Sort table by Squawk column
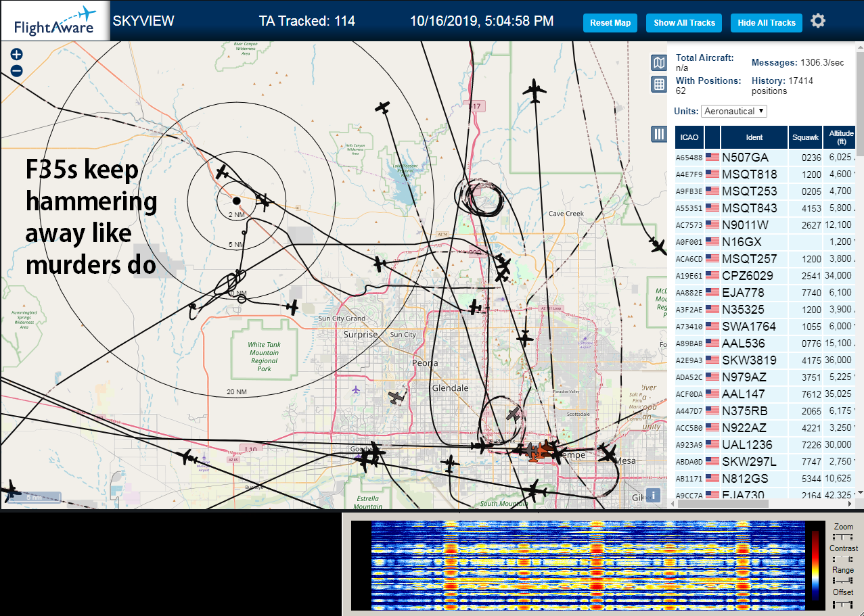The height and width of the screenshot is (616, 864). [806, 137]
